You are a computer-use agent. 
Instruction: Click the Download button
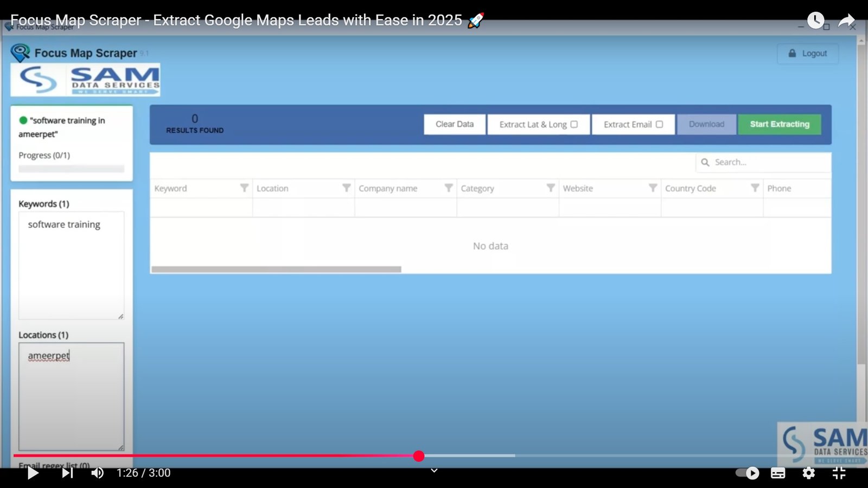pyautogui.click(x=706, y=124)
